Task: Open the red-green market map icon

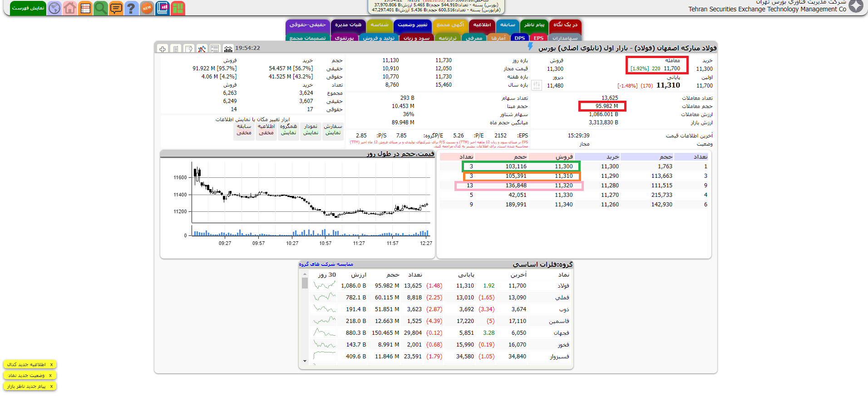Action: click(x=178, y=8)
